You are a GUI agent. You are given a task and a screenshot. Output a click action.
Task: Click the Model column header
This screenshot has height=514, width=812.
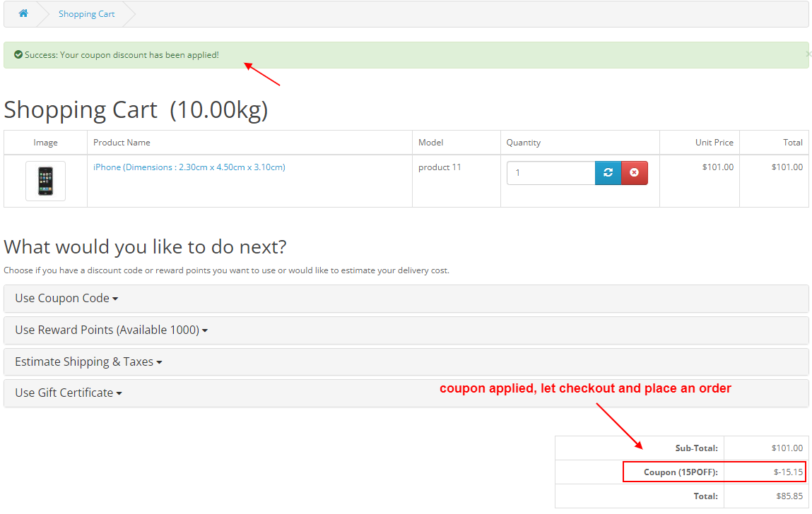point(430,143)
